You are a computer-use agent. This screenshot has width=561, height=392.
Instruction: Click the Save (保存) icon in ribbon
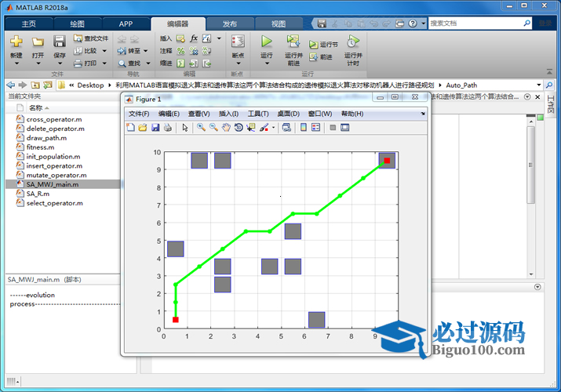[x=60, y=42]
